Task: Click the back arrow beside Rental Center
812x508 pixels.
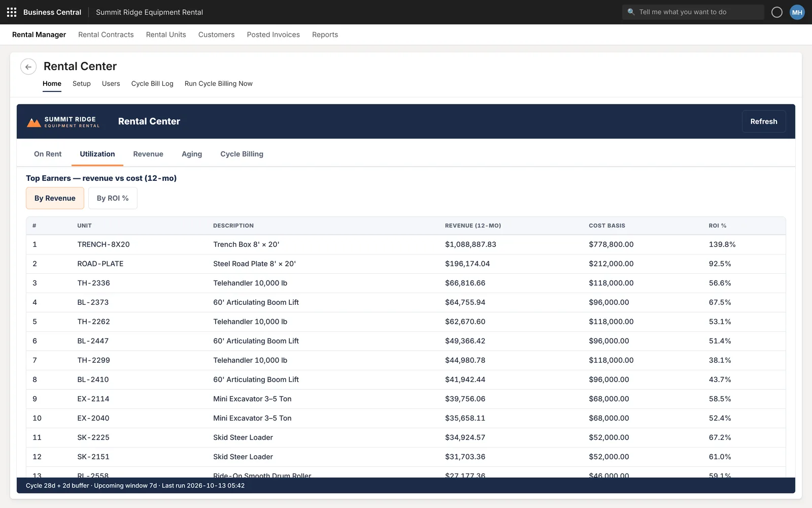Action: point(28,67)
